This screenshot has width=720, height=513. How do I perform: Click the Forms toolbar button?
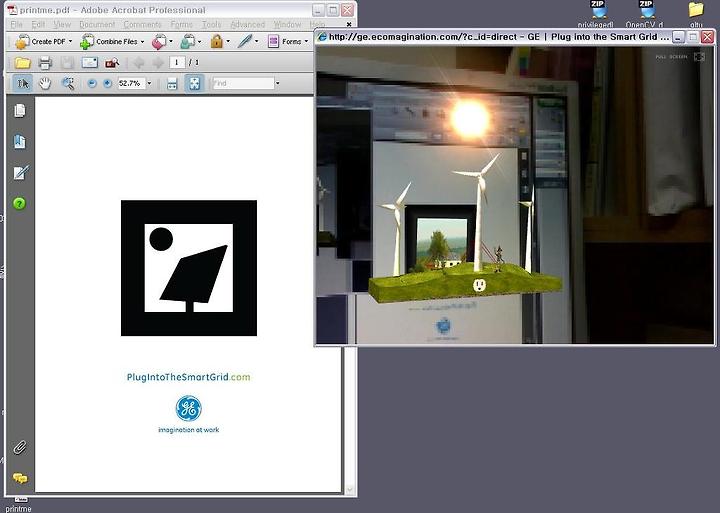tap(288, 42)
